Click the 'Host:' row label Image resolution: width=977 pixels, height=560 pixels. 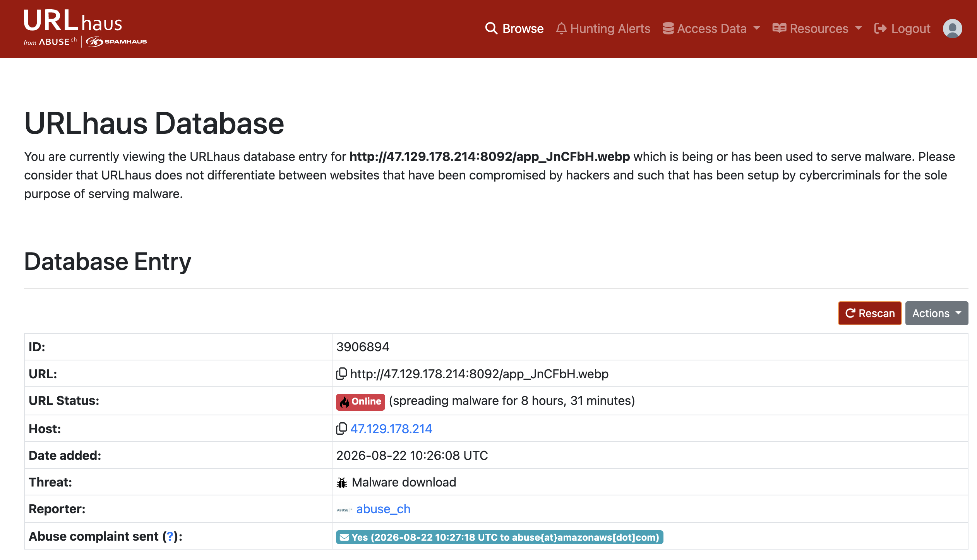click(x=45, y=429)
